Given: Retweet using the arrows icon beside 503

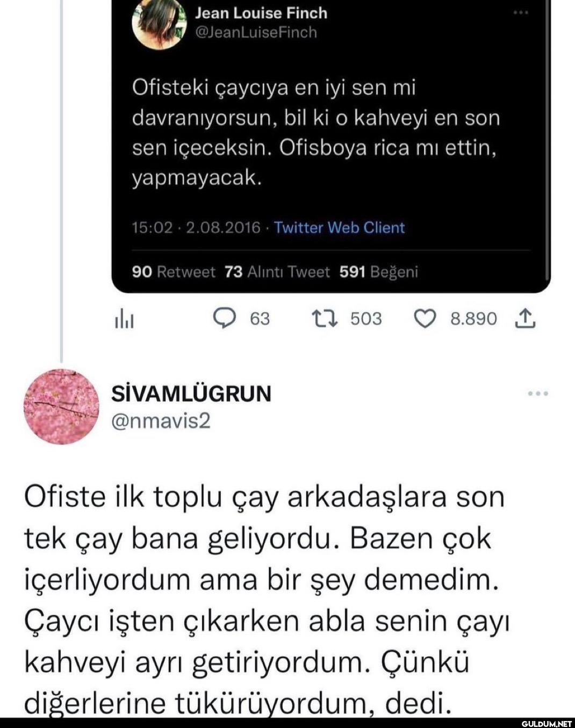Looking at the screenshot, I should (325, 319).
